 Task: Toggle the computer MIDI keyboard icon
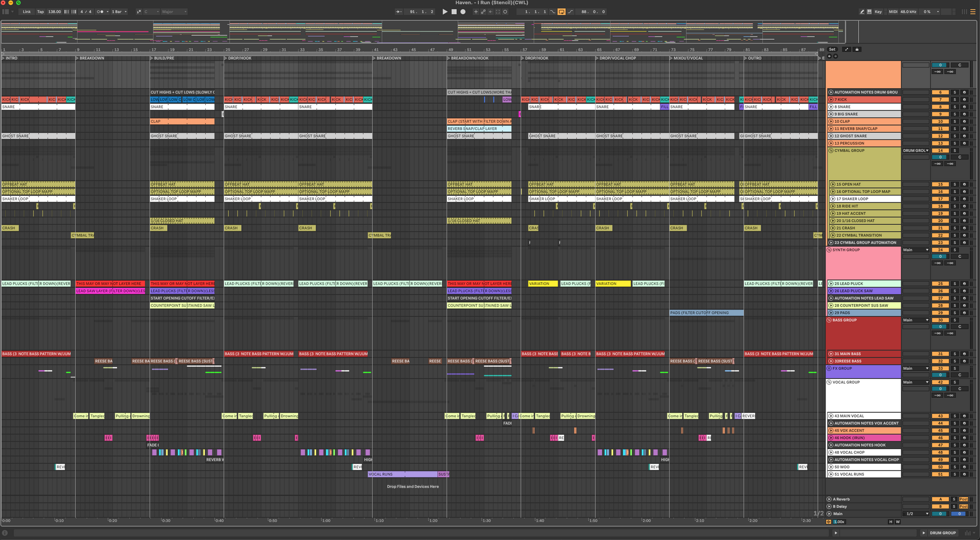[869, 11]
